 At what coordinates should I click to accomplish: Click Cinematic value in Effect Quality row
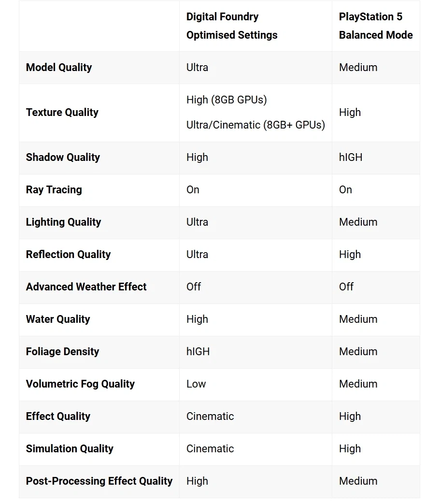pos(210,417)
